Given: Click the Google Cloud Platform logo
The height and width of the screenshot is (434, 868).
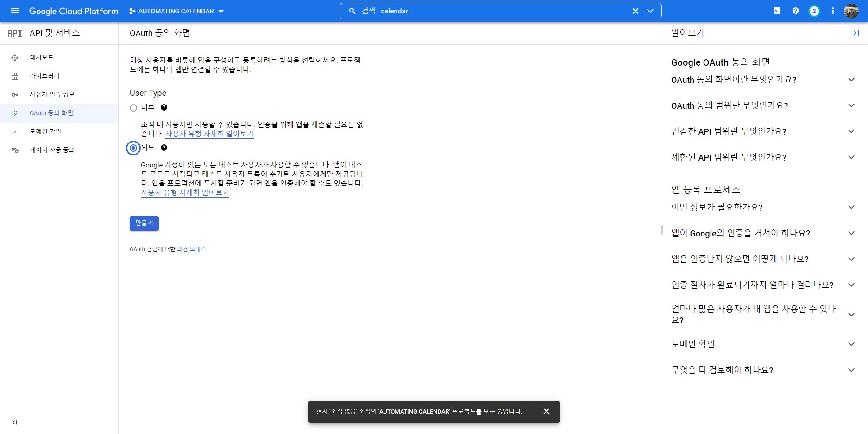Looking at the screenshot, I should [74, 11].
